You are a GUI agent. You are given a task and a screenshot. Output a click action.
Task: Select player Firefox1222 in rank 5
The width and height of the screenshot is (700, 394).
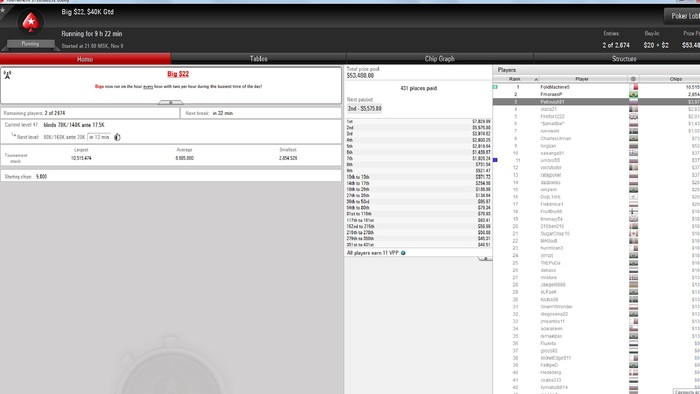(553, 116)
